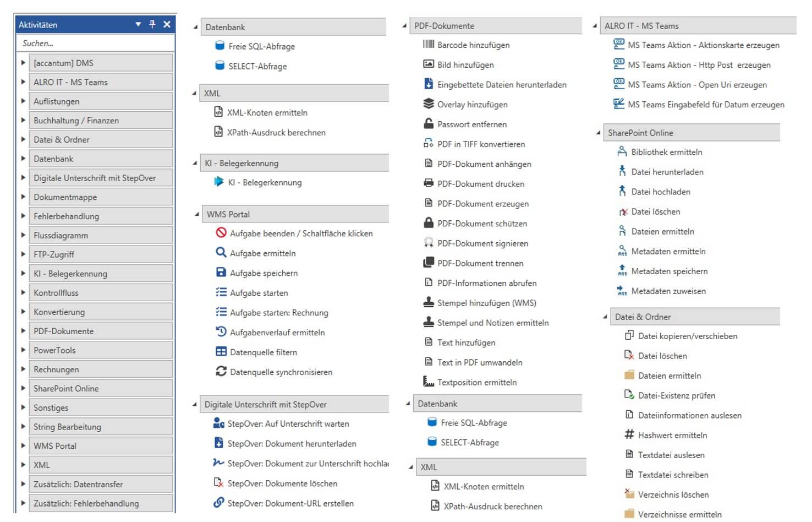Click the SharePoint Datei hochladen icon

[x=622, y=191]
